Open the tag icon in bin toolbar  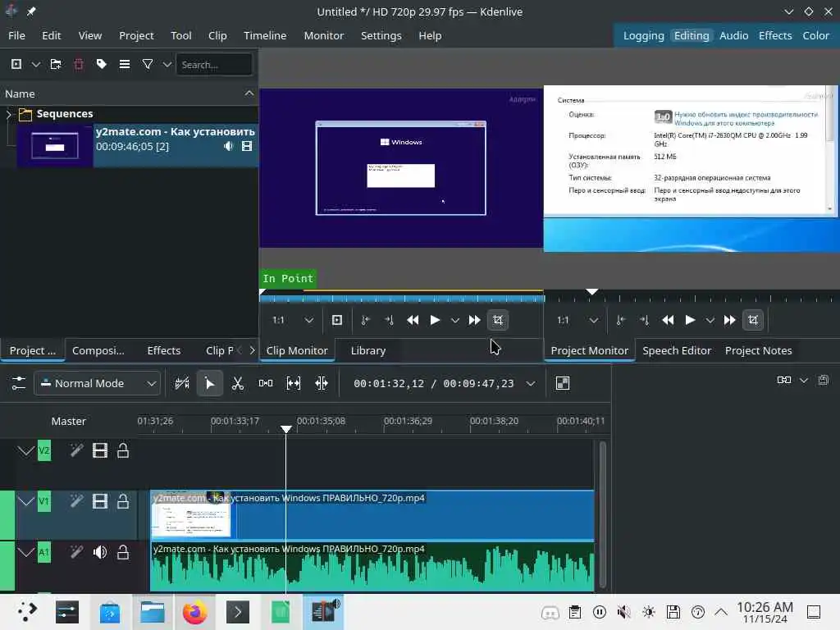point(101,64)
